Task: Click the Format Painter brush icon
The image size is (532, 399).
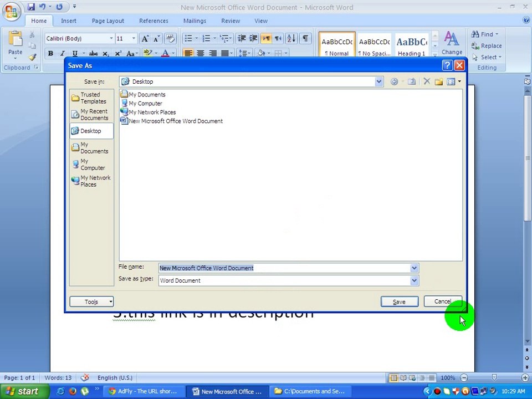Action: point(32,57)
